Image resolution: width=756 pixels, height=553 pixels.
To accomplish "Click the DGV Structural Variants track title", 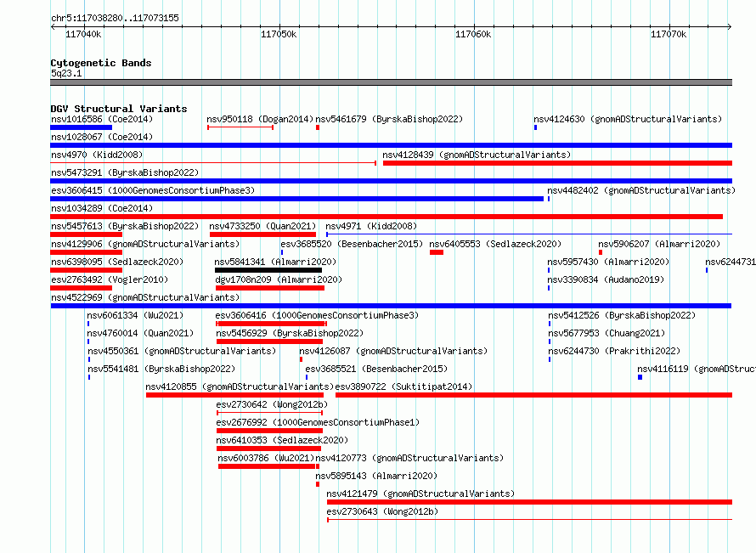I will point(119,109).
